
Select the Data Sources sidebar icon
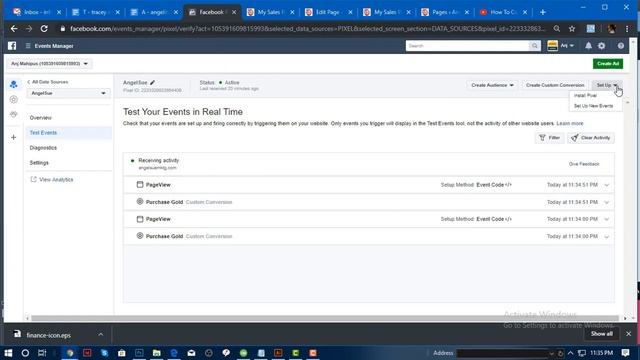13,84
